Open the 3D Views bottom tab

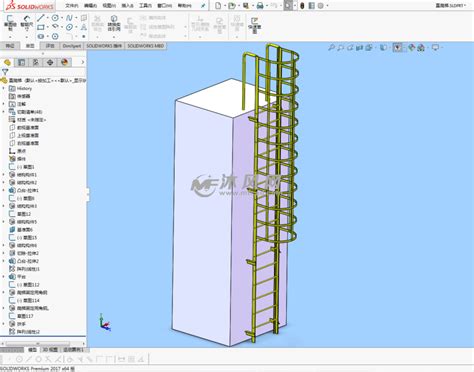coord(50,350)
